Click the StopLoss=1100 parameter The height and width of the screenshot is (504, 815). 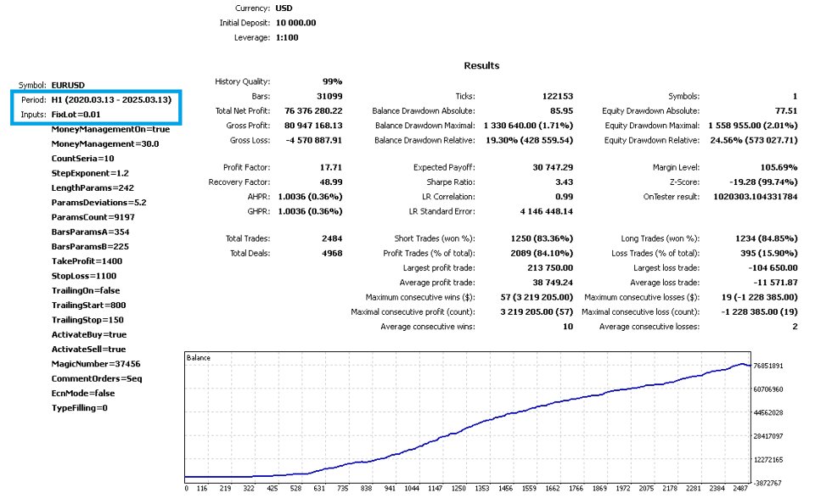pyautogui.click(x=84, y=276)
